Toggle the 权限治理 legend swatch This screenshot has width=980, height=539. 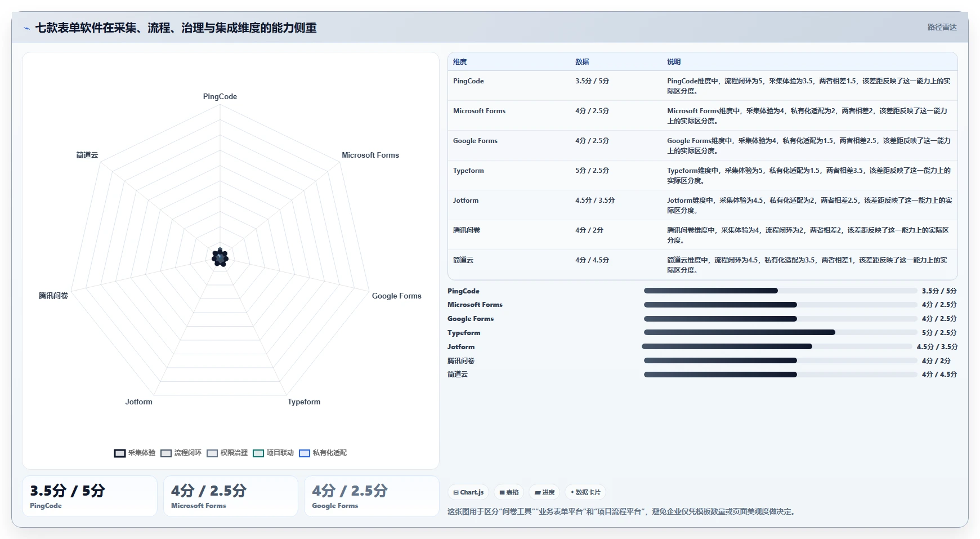pos(212,453)
